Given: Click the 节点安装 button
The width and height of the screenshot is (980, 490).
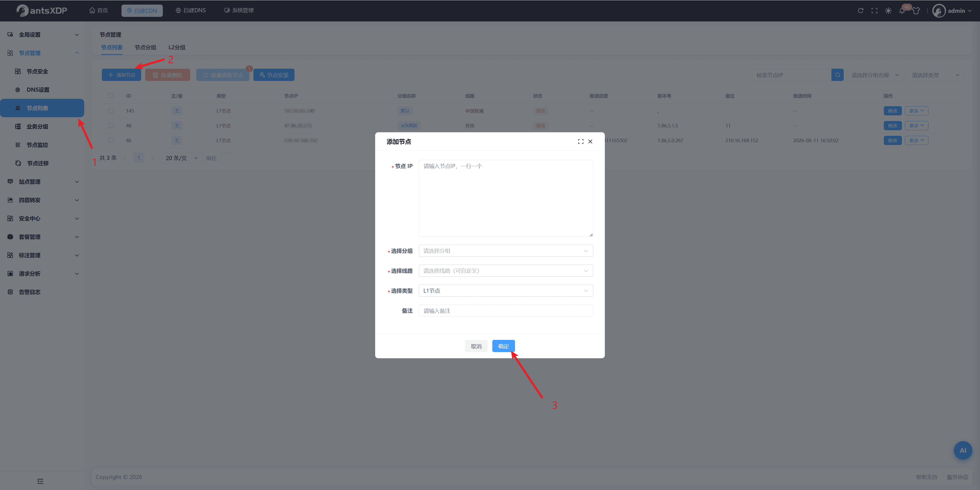Looking at the screenshot, I should pyautogui.click(x=274, y=75).
